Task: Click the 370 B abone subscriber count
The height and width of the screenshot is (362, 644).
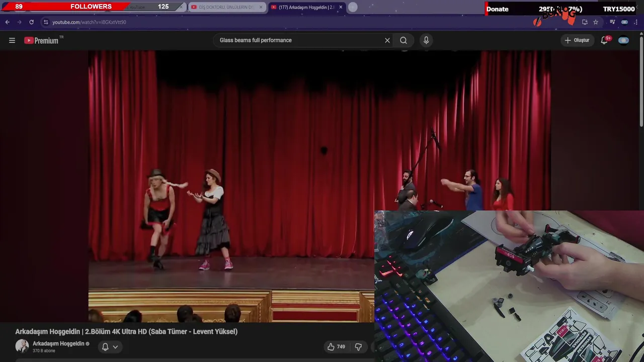Action: click(x=44, y=351)
